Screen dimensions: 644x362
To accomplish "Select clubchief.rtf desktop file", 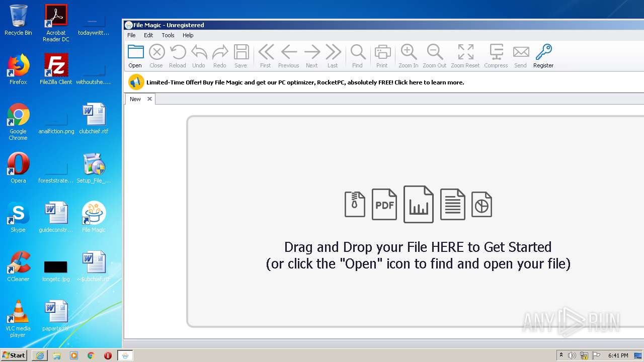I will [x=94, y=119].
